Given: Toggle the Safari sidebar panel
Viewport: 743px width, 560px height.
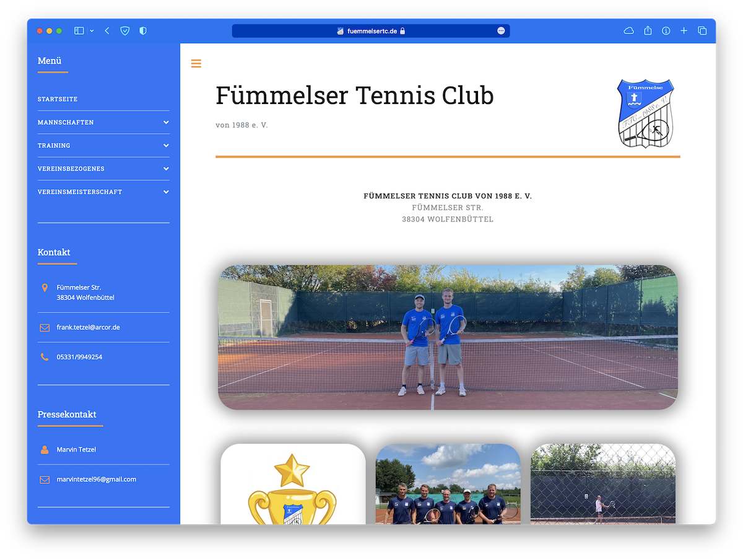Looking at the screenshot, I should tap(79, 31).
